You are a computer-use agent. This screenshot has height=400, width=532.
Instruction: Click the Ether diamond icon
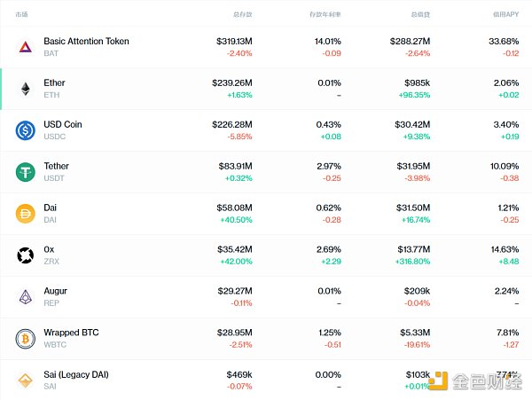(x=26, y=89)
